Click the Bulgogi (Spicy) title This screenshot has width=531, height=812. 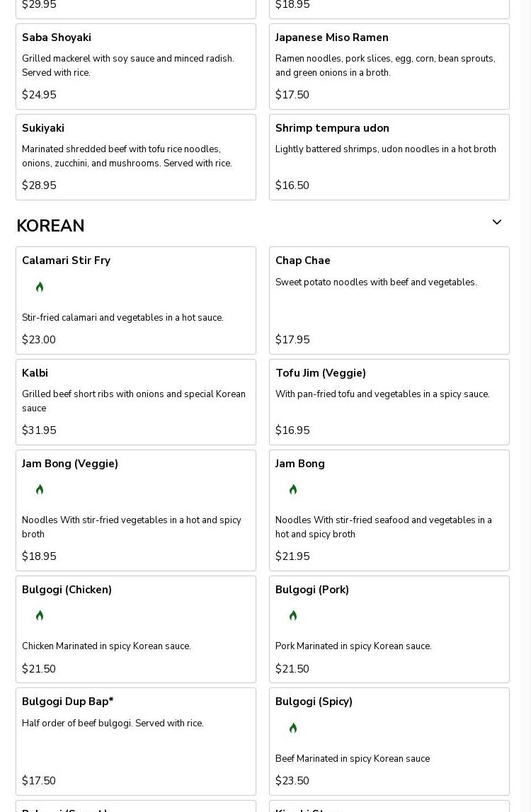coord(314,702)
